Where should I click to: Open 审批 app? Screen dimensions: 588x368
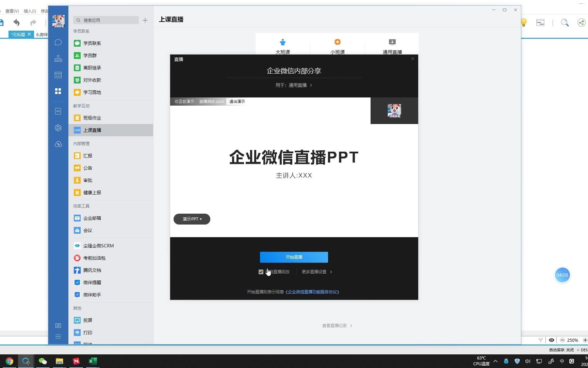pyautogui.click(x=111, y=180)
